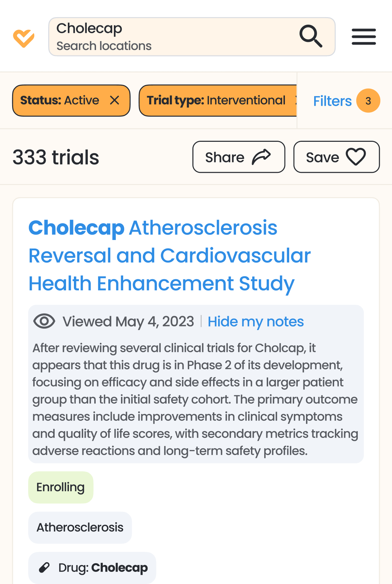Open the Filters panel
Screen dimensions: 392x584
(x=332, y=101)
